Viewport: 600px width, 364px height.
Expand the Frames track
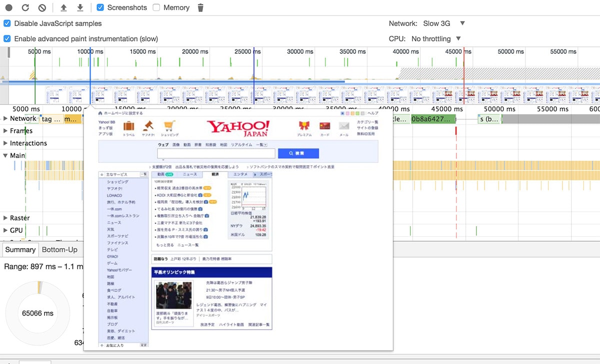click(5, 131)
